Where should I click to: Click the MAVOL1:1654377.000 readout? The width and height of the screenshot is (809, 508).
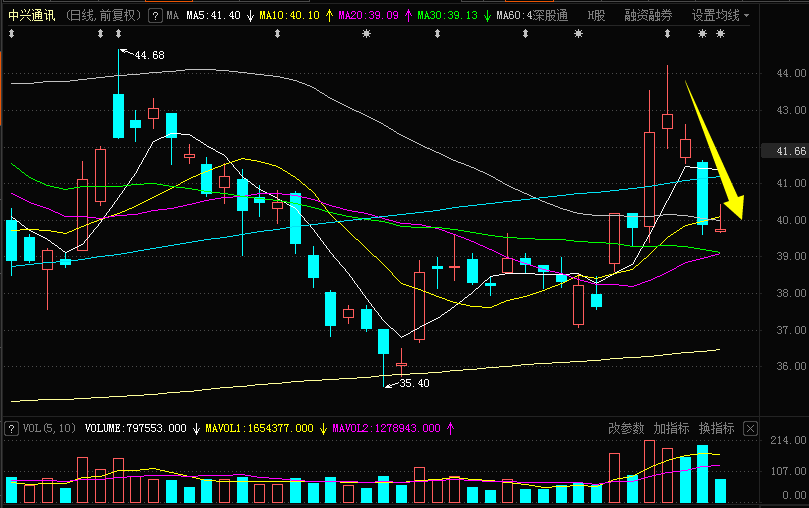pos(260,429)
